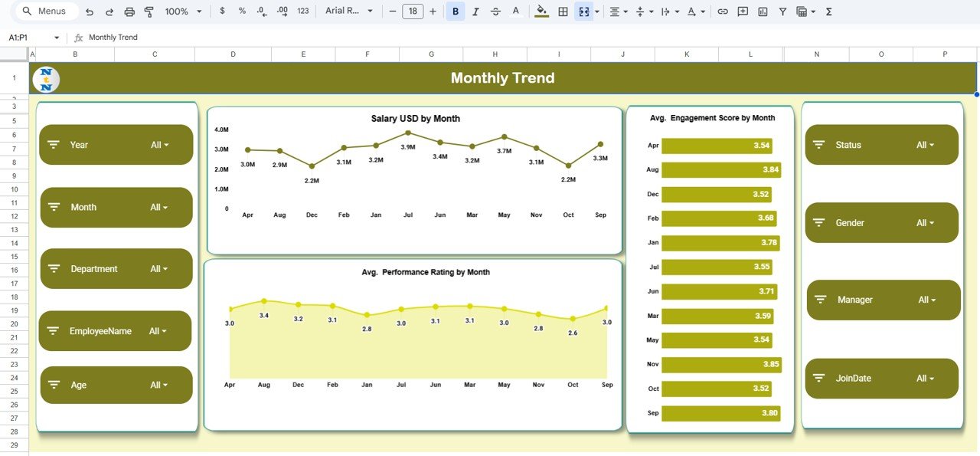Click inside the font size field

[x=412, y=11]
